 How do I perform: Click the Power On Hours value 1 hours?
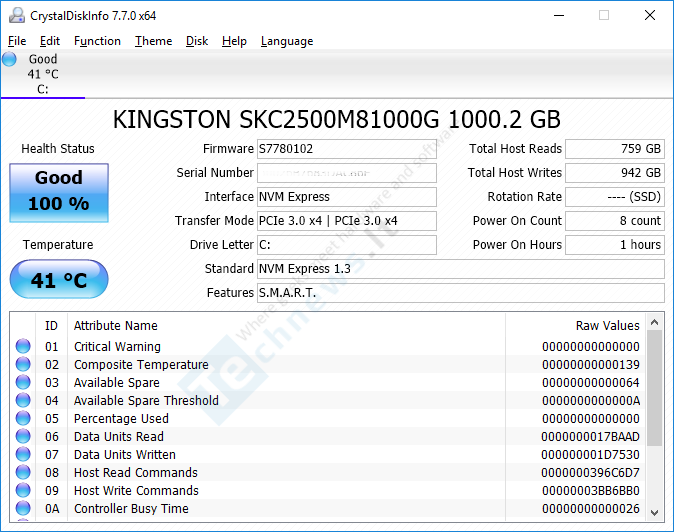pyautogui.click(x=615, y=245)
